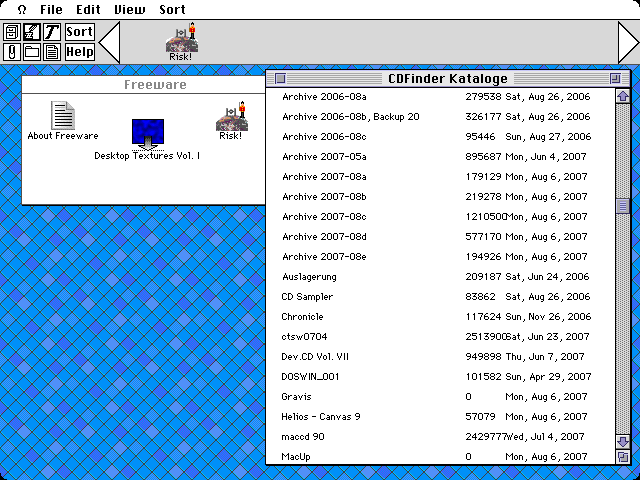Select the Risk! icon in the top strip

[181, 41]
